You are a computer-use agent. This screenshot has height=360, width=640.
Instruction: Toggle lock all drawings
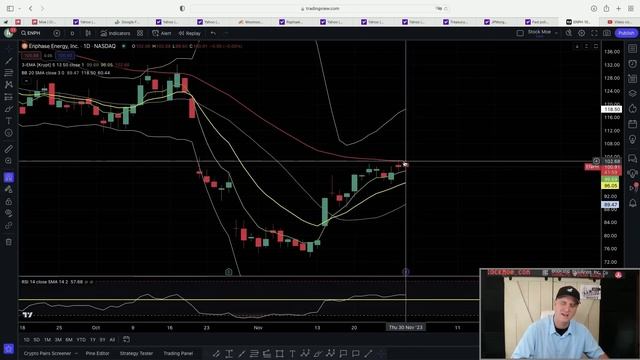(9, 201)
